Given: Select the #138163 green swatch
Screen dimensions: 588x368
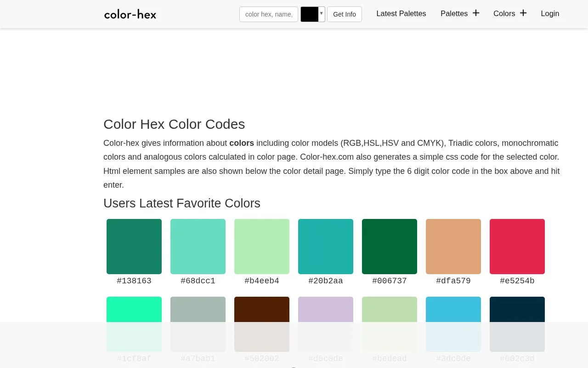Looking at the screenshot, I should [x=134, y=247].
